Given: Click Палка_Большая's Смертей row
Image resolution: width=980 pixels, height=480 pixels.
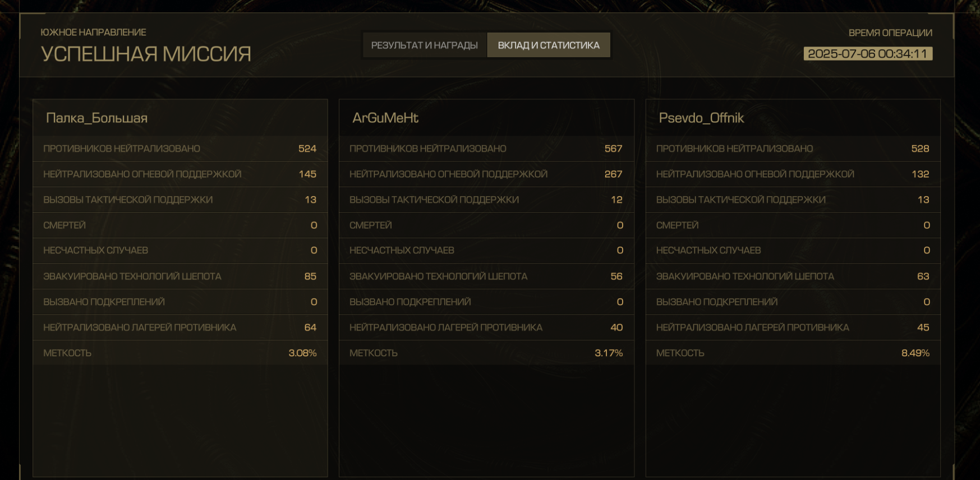Looking at the screenshot, I should point(180,225).
